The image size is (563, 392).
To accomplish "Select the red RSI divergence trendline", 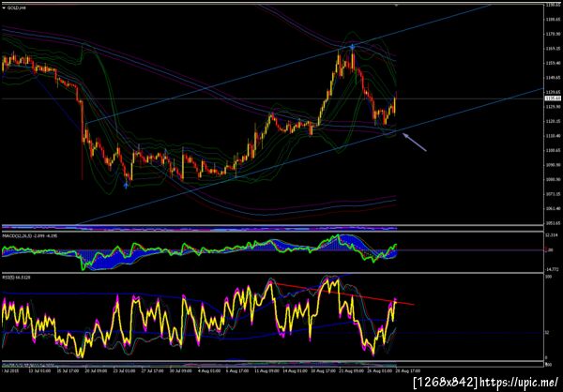I will tap(344, 294).
